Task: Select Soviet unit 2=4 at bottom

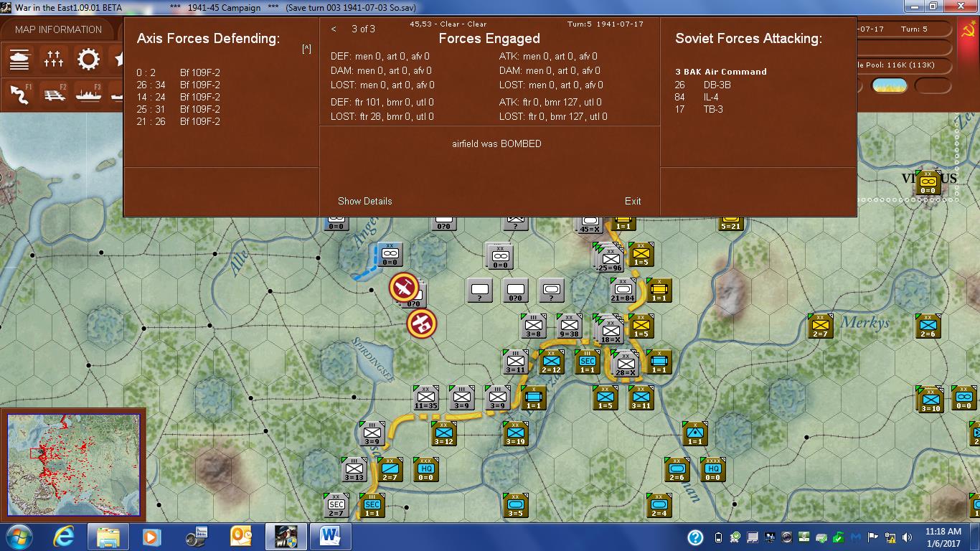Action: (659, 505)
